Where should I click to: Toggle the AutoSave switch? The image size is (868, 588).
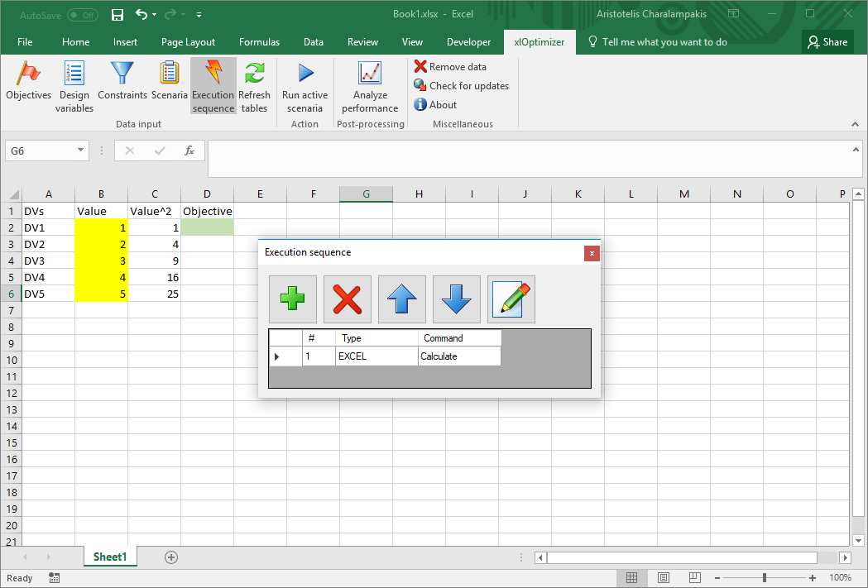tap(82, 15)
